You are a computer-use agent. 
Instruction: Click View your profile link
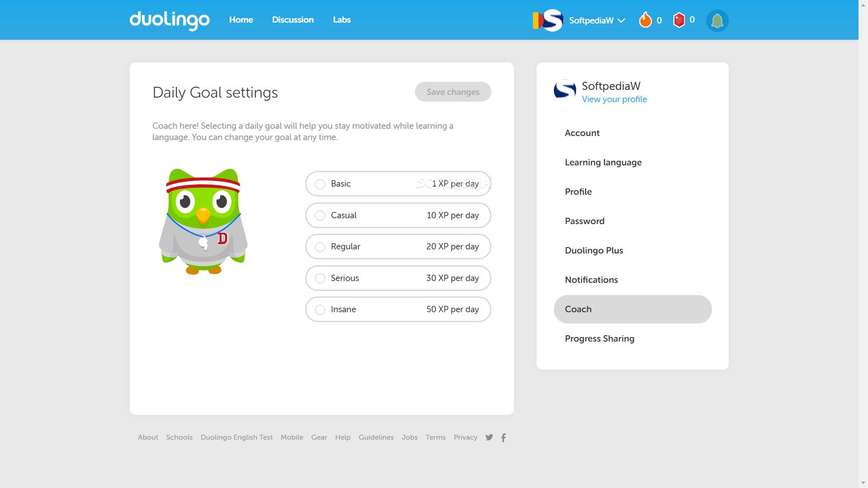pyautogui.click(x=614, y=99)
